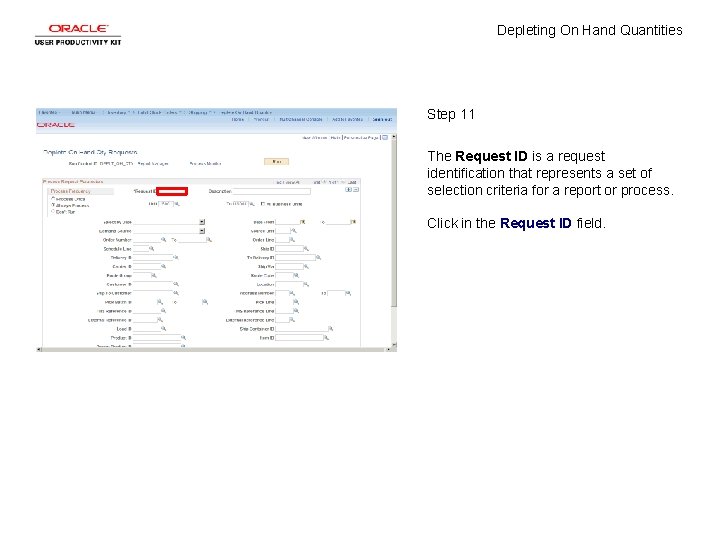Check the All Business Units checkbox
This screenshot has width=720, height=540.
263,204
